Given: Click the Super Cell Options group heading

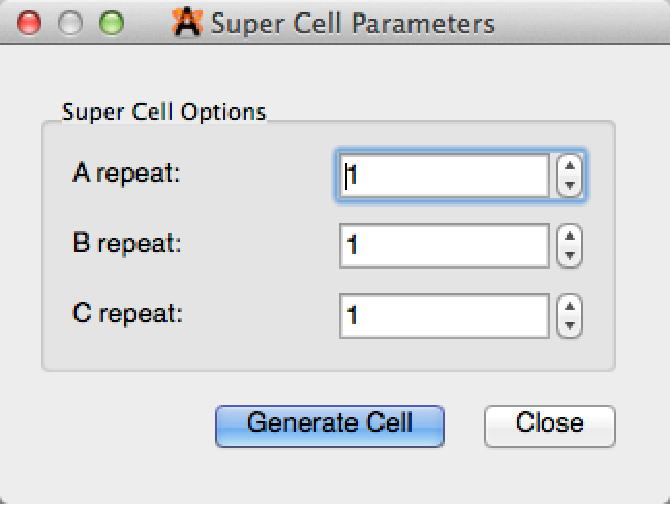Looking at the screenshot, I should point(164,111).
